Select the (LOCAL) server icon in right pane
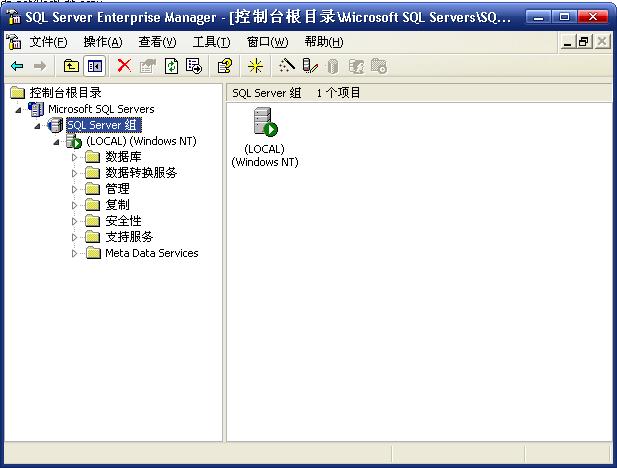 (265, 124)
